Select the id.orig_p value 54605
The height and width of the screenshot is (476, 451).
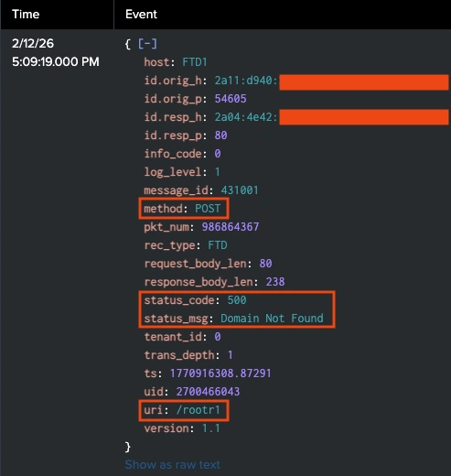click(x=231, y=99)
